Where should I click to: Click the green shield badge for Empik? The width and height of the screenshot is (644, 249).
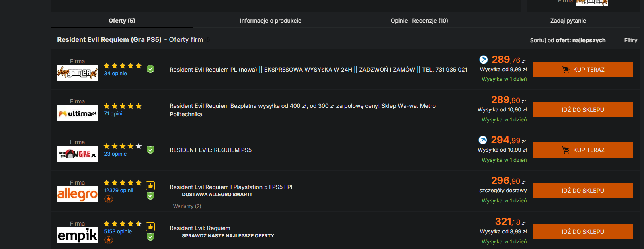[150, 237]
